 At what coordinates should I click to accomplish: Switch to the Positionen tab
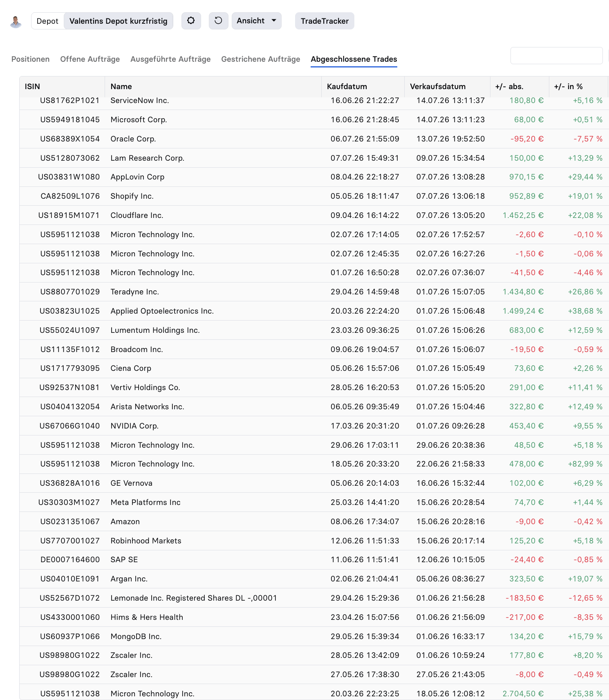click(30, 59)
